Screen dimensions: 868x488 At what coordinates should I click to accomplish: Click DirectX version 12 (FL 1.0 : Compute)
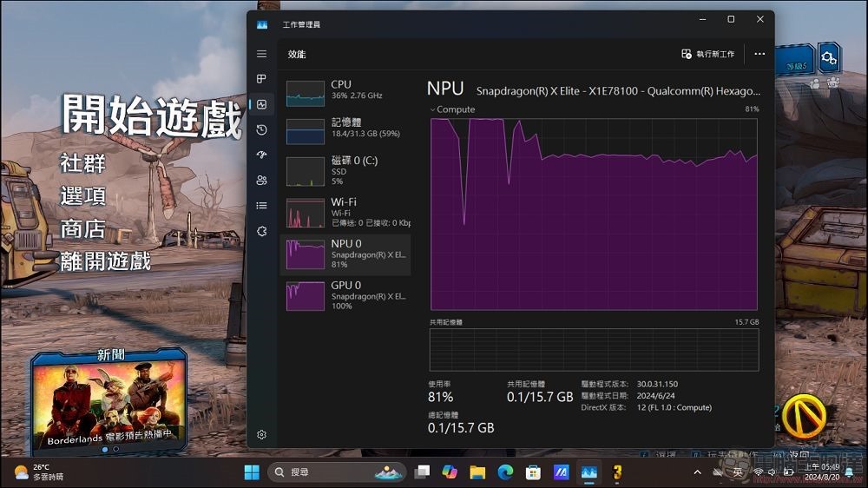coord(674,407)
